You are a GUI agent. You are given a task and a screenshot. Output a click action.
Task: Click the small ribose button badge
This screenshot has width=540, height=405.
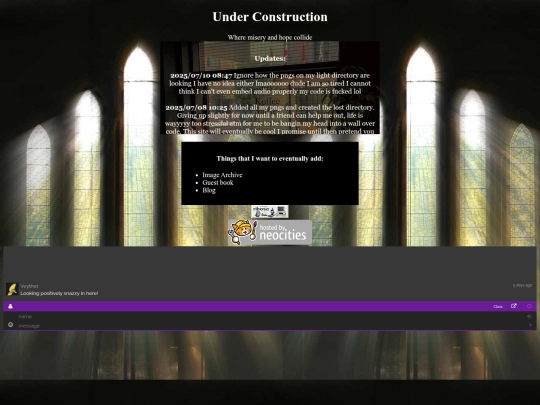tap(270, 212)
